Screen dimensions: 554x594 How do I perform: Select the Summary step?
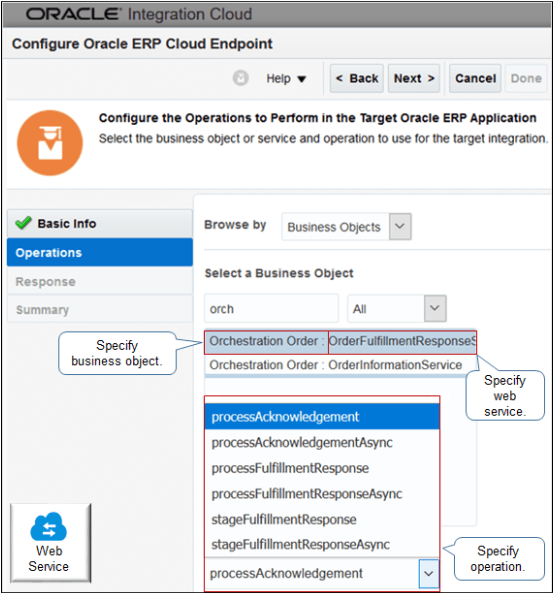pyautogui.click(x=100, y=310)
